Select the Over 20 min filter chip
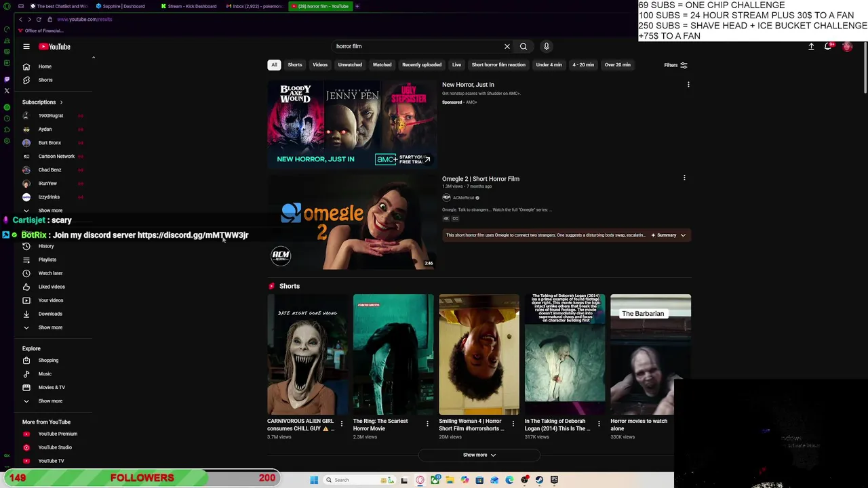The width and height of the screenshot is (868, 488). pos(617,65)
